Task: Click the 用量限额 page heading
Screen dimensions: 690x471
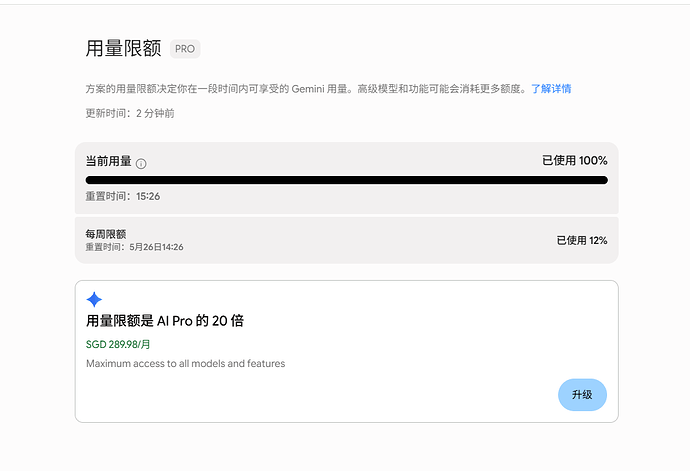Action: 123,48
